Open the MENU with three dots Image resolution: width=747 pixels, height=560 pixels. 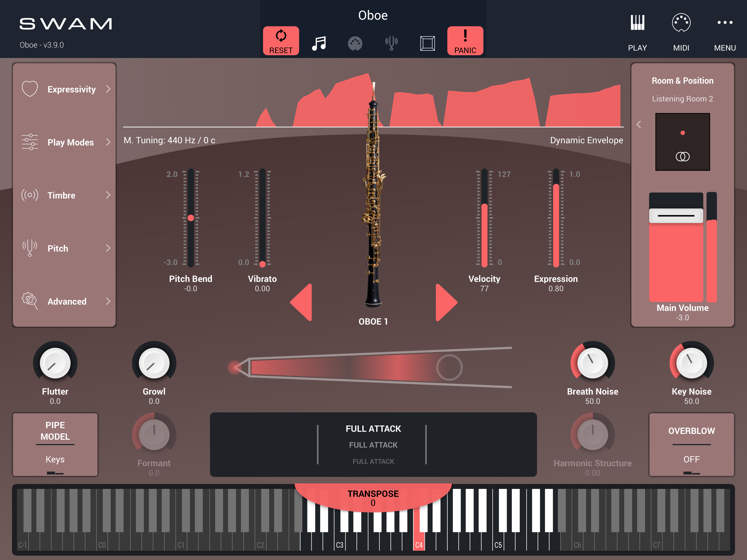(725, 33)
